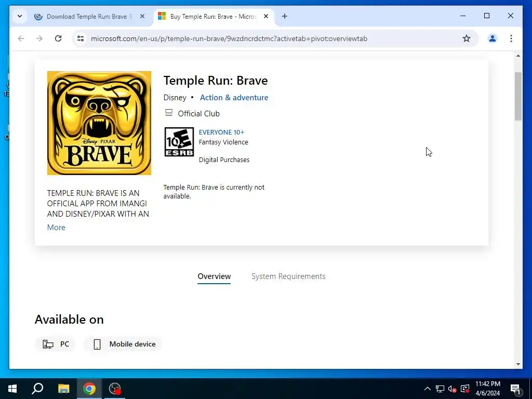Click the browser forward arrow
This screenshot has height=399, width=532.
click(39, 38)
